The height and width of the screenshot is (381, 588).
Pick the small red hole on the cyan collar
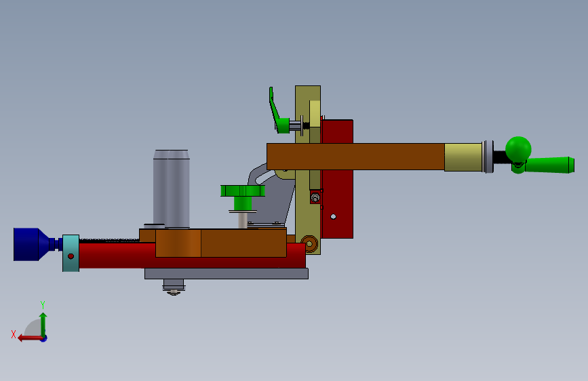pos(71,256)
